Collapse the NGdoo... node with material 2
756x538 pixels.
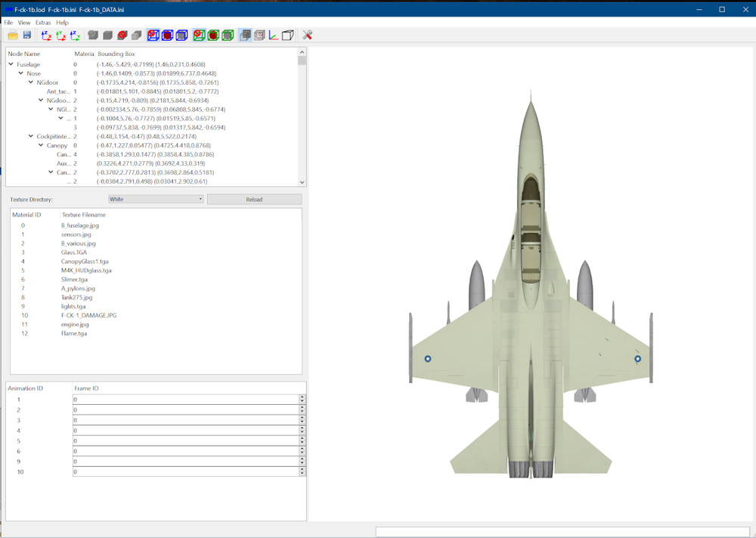41,101
